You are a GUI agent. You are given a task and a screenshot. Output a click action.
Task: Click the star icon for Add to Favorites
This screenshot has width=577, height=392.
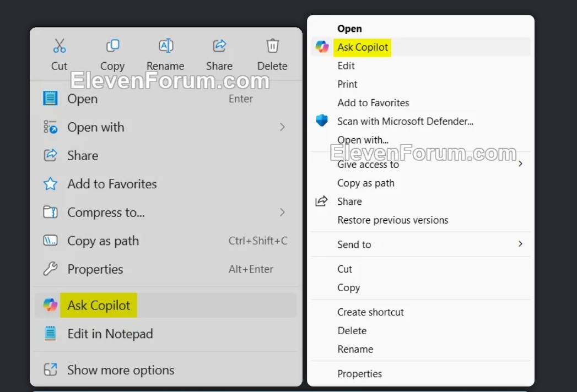point(50,184)
